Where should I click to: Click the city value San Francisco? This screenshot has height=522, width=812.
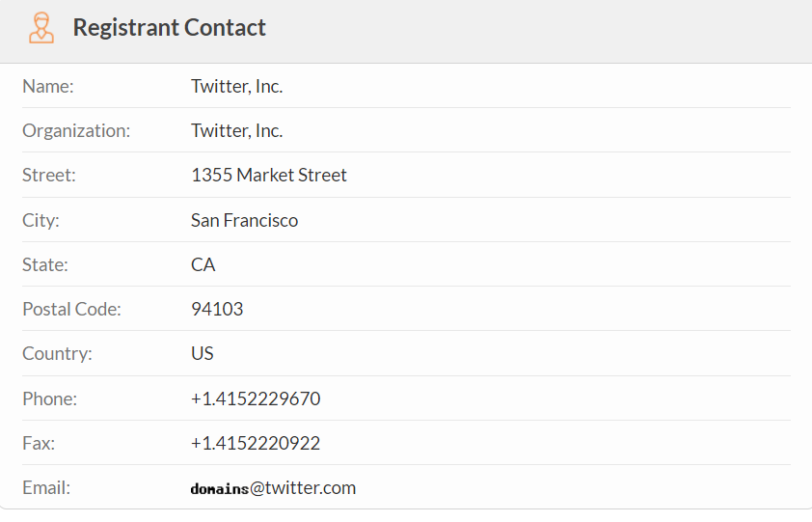tap(244, 220)
